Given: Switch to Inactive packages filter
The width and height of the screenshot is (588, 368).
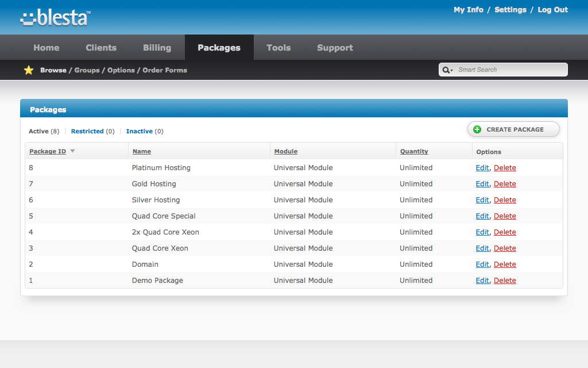Looking at the screenshot, I should click(x=139, y=131).
